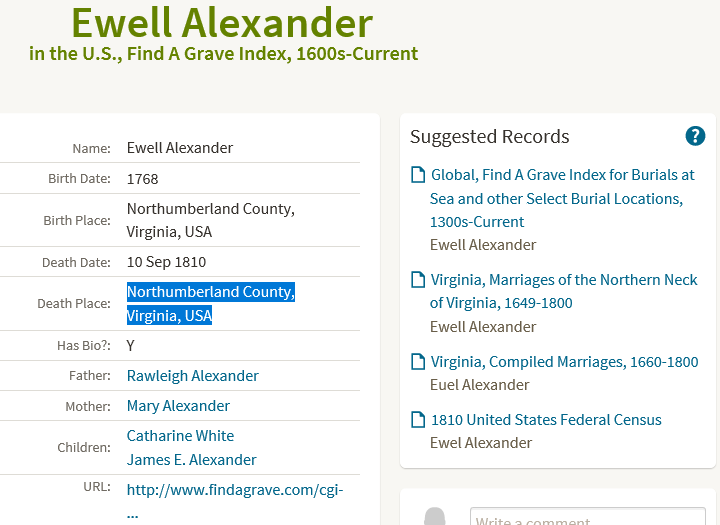Click the Ewell Alexander page heading
This screenshot has height=525, width=720.
222,23
